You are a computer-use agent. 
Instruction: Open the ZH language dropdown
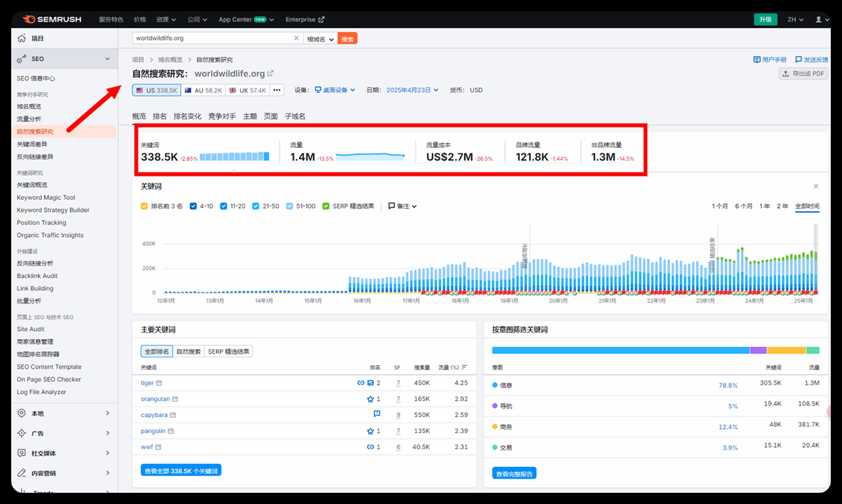click(795, 20)
